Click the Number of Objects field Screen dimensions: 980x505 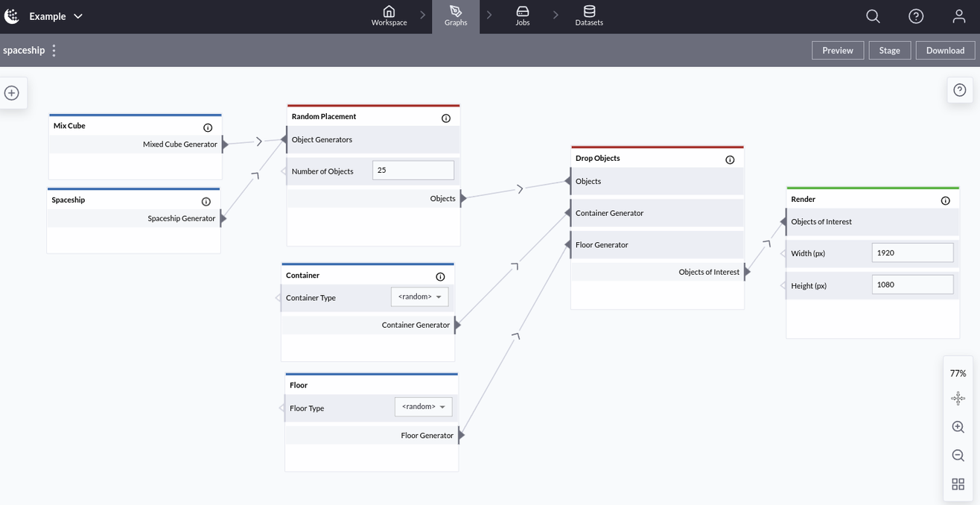413,171
